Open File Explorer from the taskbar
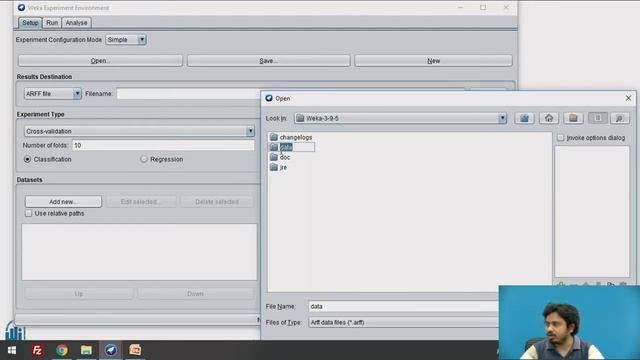The height and width of the screenshot is (360, 640). coord(86,350)
